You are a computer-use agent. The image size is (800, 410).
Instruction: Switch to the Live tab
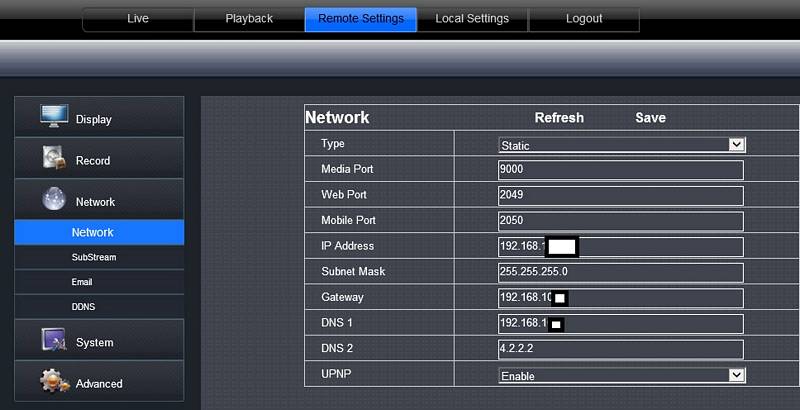[138, 19]
